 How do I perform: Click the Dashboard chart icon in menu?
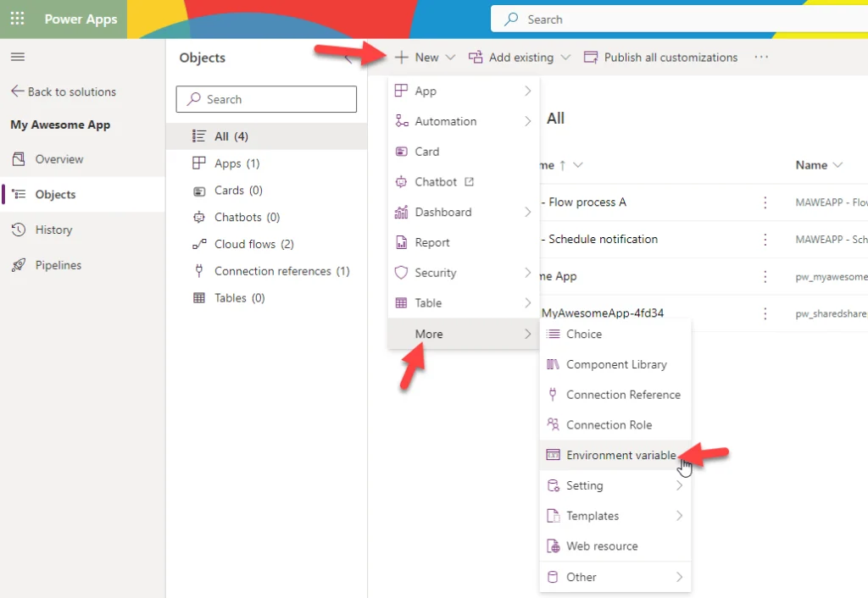tap(401, 212)
